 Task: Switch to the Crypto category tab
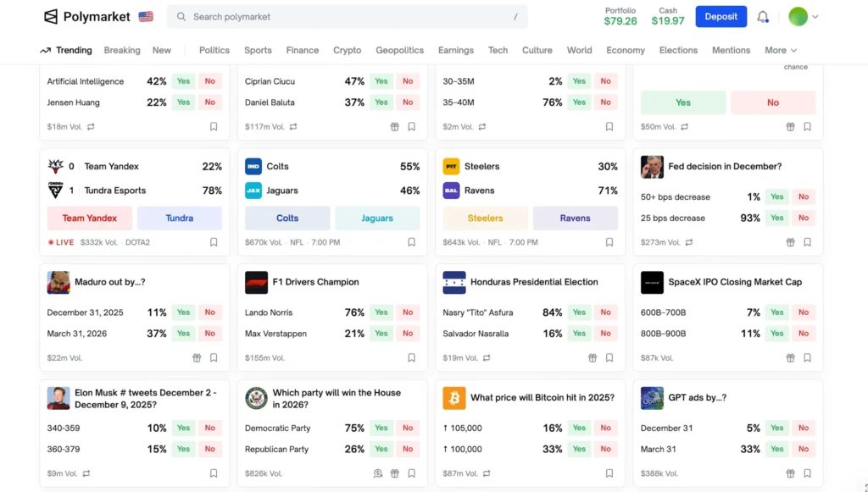(347, 51)
